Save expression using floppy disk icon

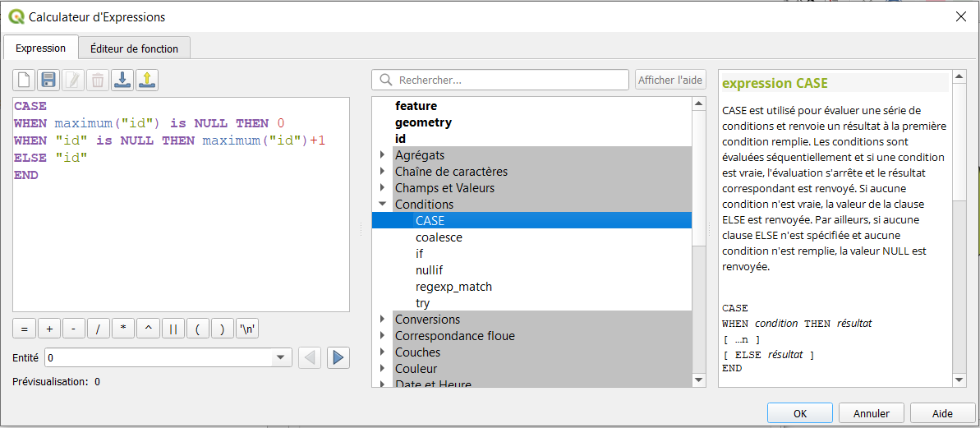48,80
